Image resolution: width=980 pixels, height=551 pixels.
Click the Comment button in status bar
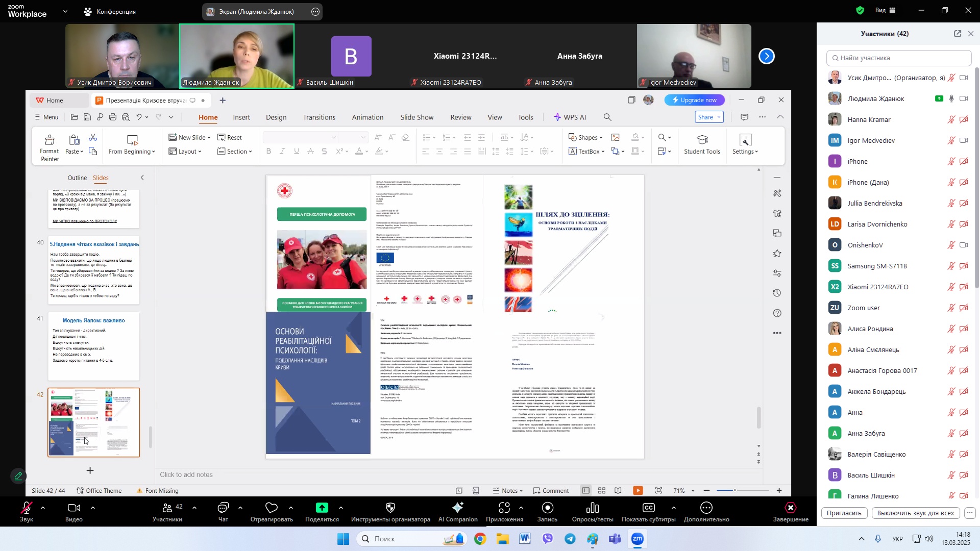click(551, 491)
